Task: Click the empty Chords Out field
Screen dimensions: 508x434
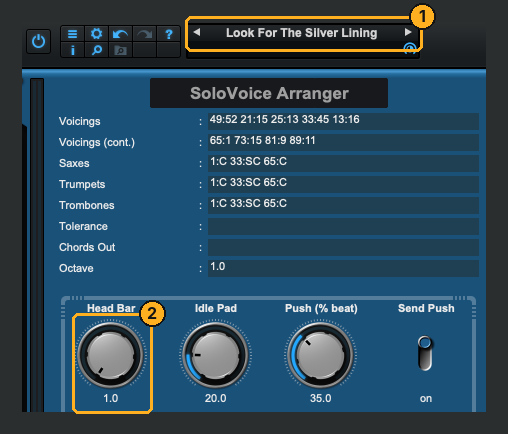Action: tap(343, 247)
